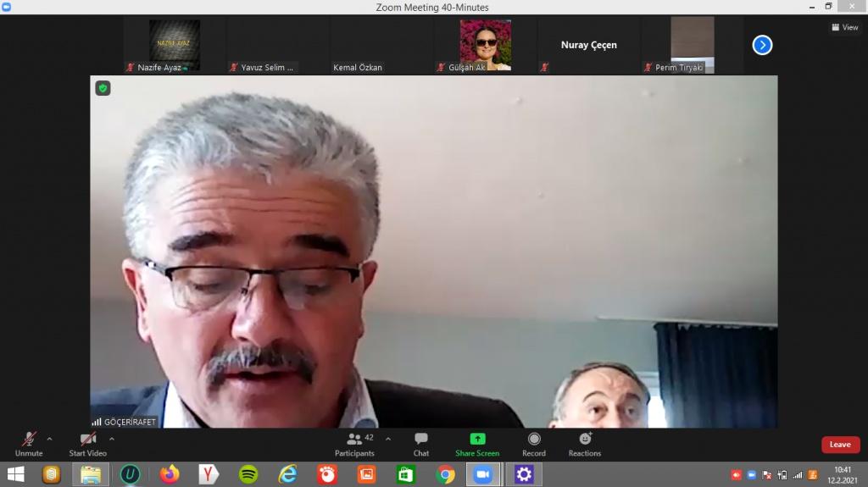Screen dimensions: 868x487
Task: Leave the meeting
Action: click(840, 445)
